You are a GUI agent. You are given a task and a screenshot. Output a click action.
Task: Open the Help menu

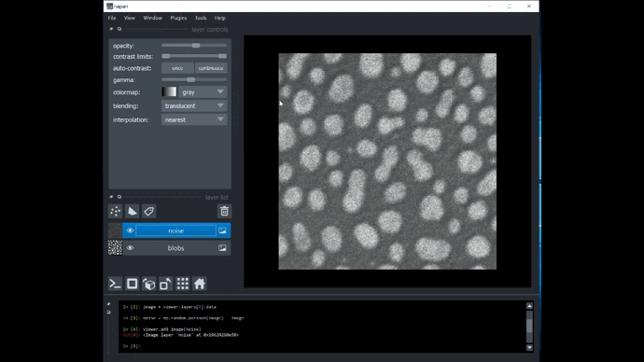(x=220, y=18)
